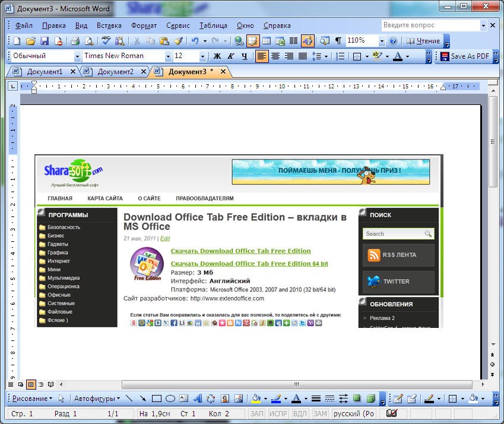Cut the selection with the scissors icon
Viewport: 504px width, 424px height.
(137, 41)
